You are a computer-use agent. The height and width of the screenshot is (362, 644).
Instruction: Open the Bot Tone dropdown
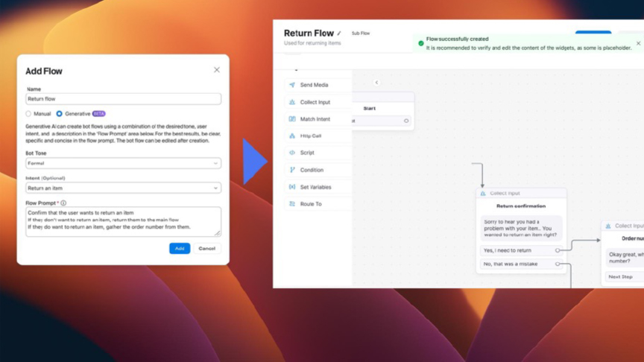tap(123, 163)
